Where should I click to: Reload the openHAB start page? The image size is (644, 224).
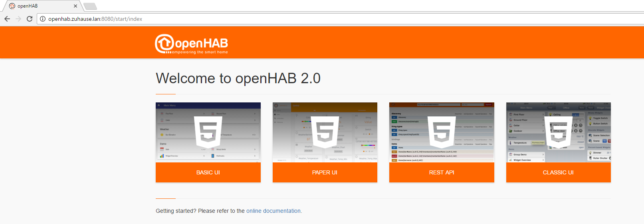pos(30,19)
